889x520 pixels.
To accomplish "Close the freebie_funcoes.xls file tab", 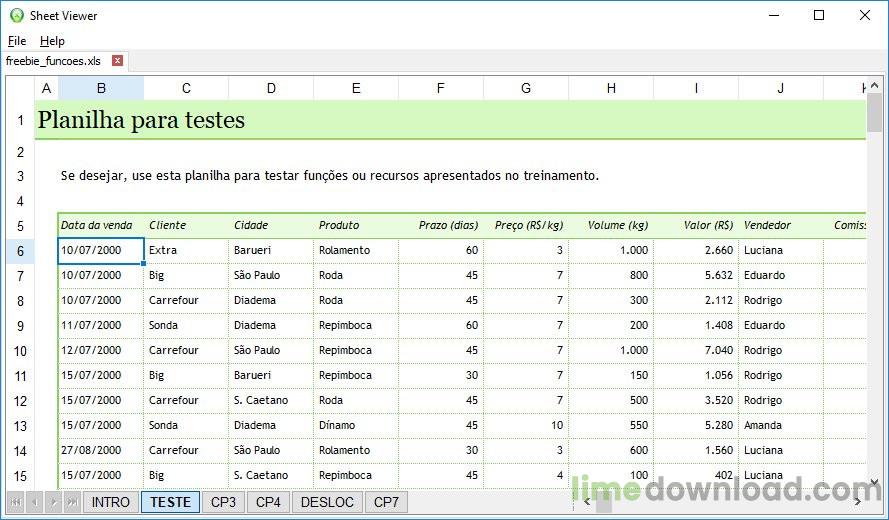I will tap(117, 61).
